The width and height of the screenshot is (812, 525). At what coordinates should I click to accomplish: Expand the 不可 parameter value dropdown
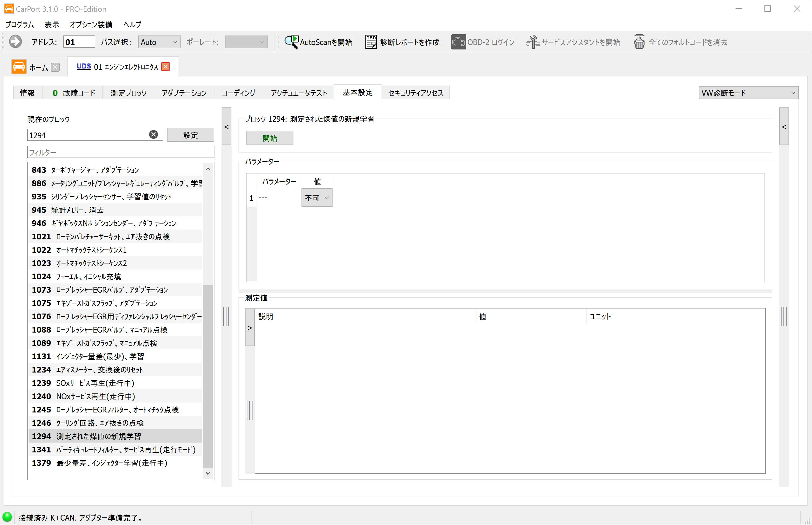pos(317,198)
